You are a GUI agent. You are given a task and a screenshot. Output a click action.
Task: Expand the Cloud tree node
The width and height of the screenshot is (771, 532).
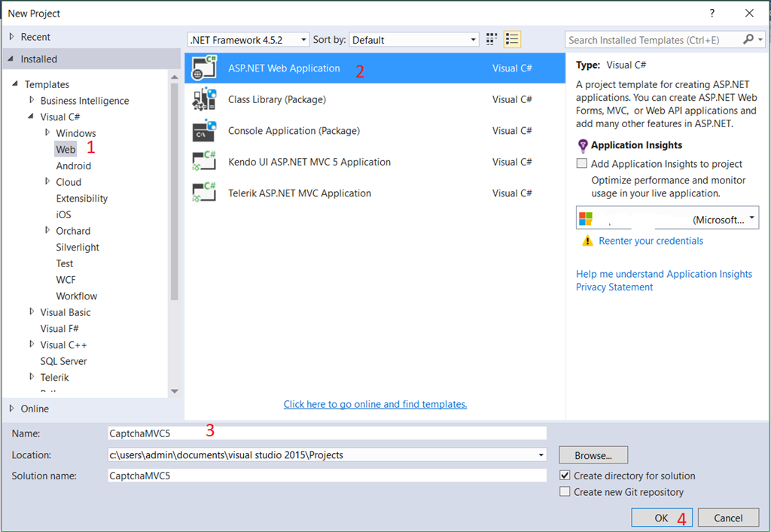coord(47,181)
